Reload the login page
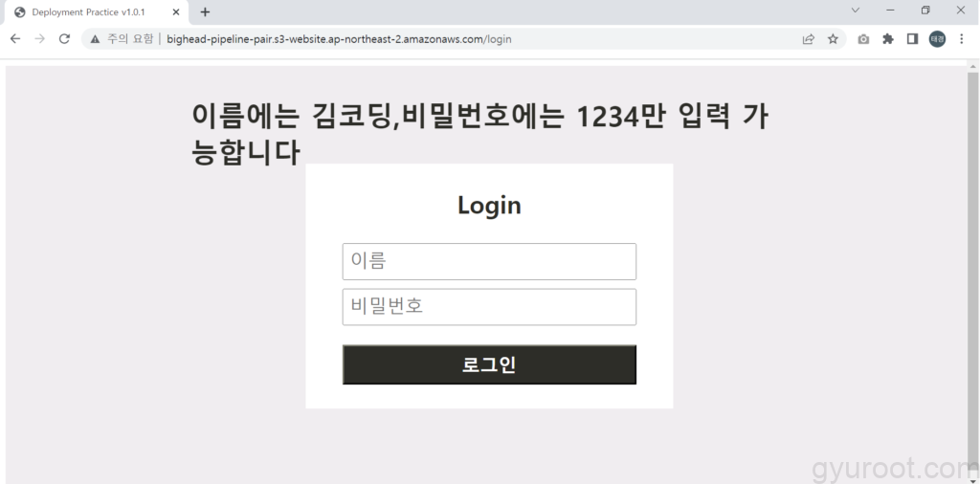This screenshot has width=980, height=484. (64, 39)
